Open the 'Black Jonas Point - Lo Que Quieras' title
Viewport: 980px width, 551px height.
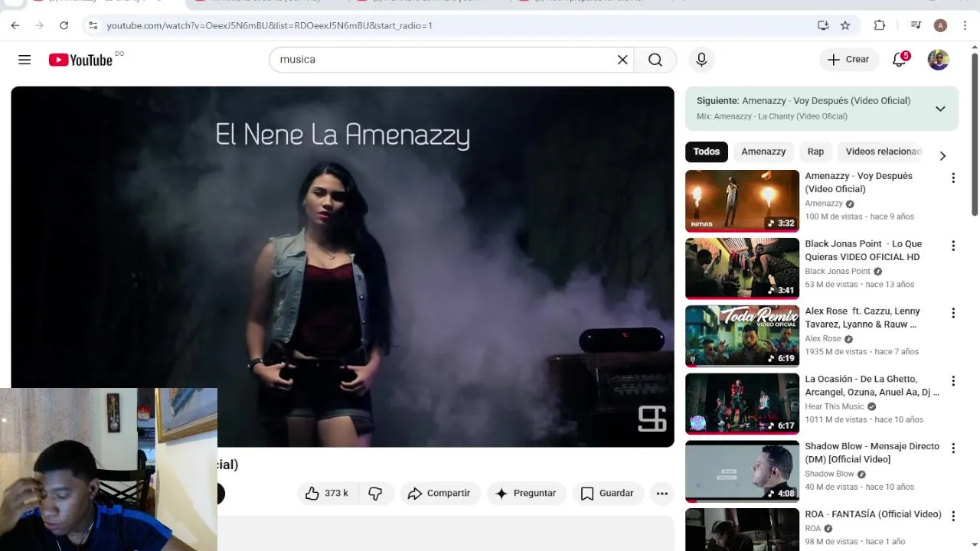[x=864, y=250]
